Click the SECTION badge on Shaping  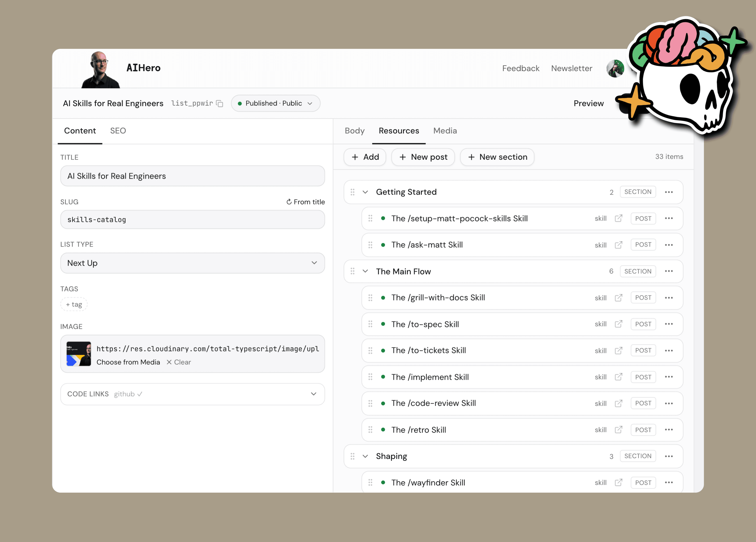[638, 456]
